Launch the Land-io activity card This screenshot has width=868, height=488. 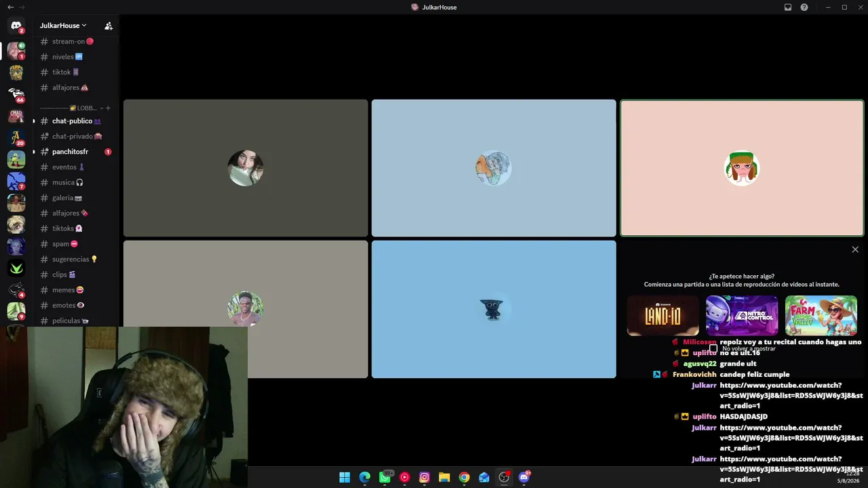pos(663,316)
